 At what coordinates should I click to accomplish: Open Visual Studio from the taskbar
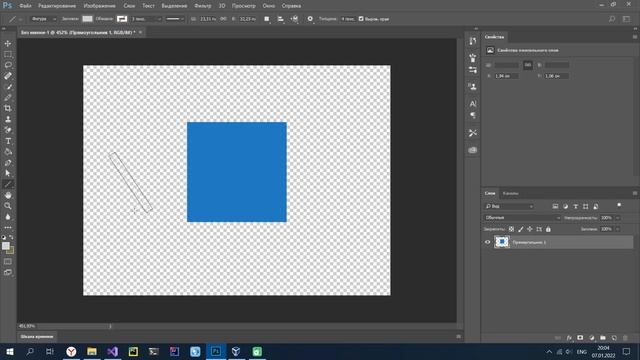[x=113, y=351]
